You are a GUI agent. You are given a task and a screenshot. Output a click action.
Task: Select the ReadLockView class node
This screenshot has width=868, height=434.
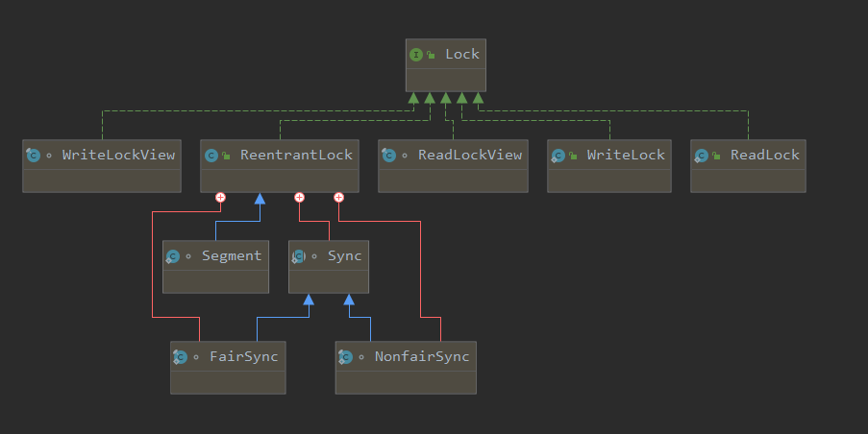click(x=453, y=166)
